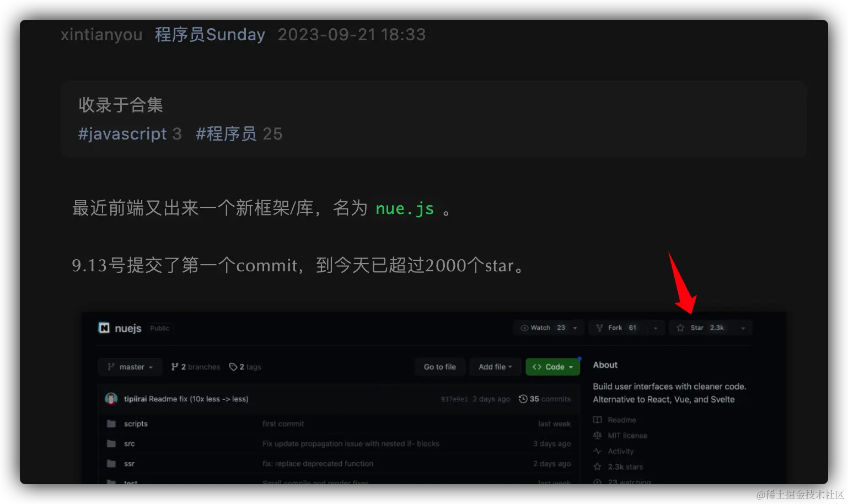Open the ssr folder

click(130, 464)
